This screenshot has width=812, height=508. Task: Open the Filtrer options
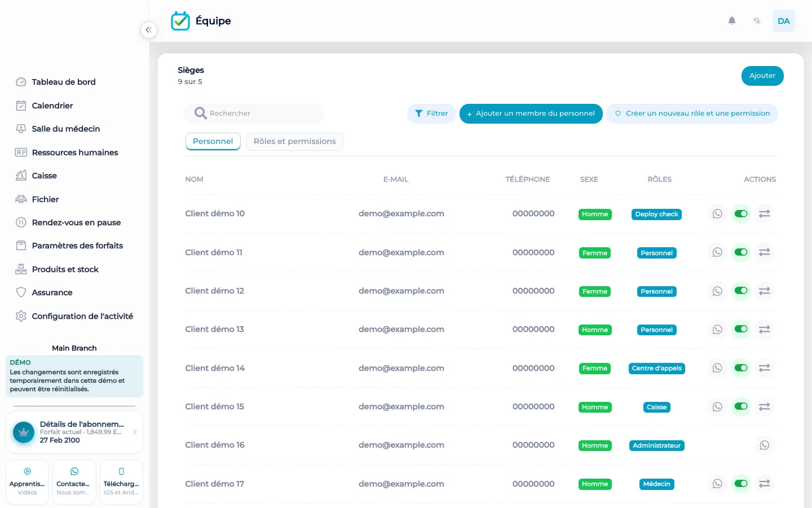click(431, 113)
